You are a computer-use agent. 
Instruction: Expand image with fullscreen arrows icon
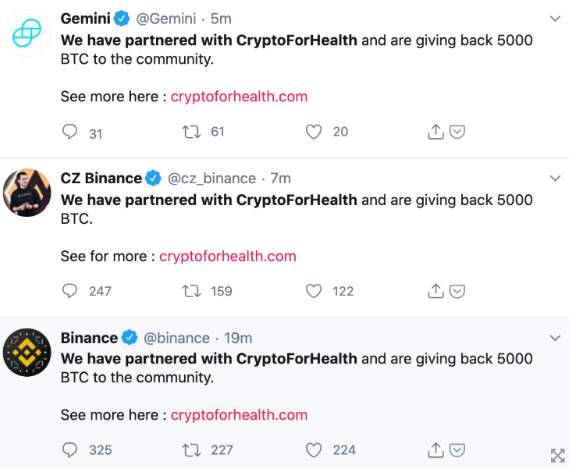(557, 456)
